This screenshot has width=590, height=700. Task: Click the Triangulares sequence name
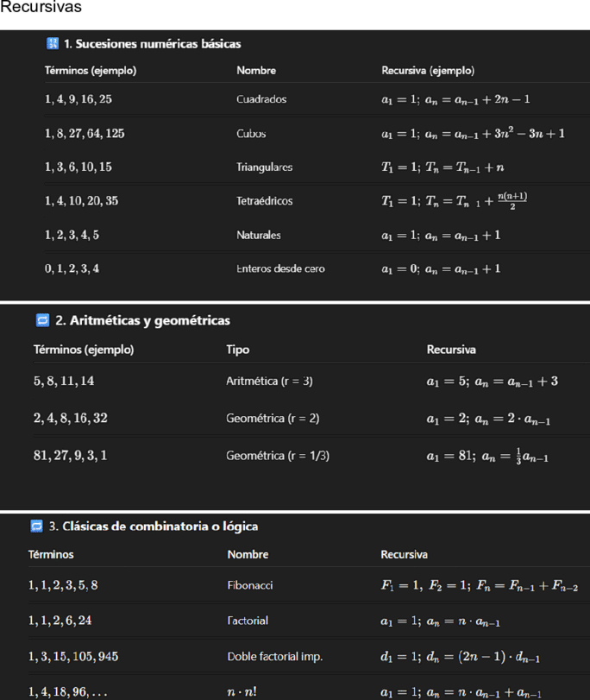click(x=265, y=167)
